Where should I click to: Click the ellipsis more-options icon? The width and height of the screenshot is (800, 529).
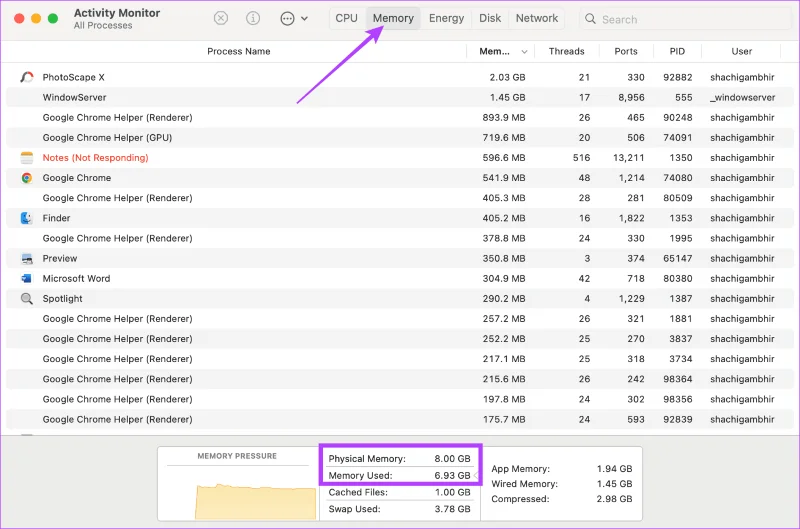[287, 19]
